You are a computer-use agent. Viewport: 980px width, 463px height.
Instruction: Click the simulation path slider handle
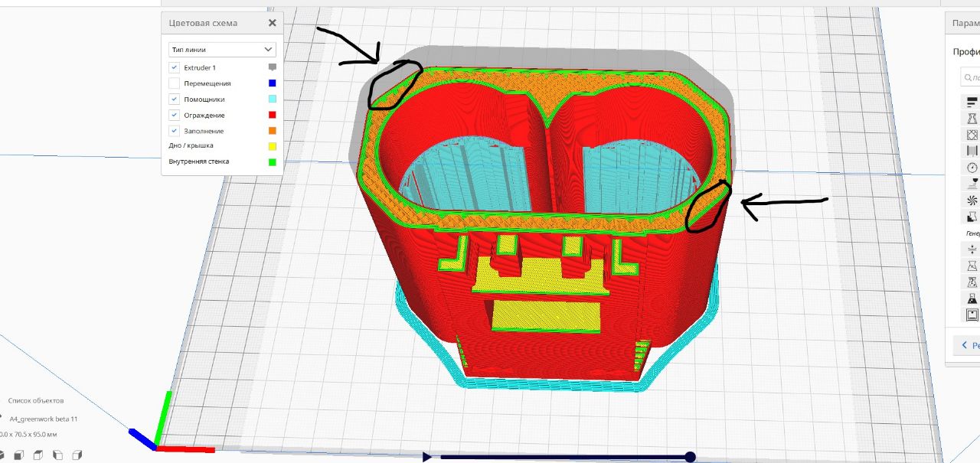tap(690, 457)
